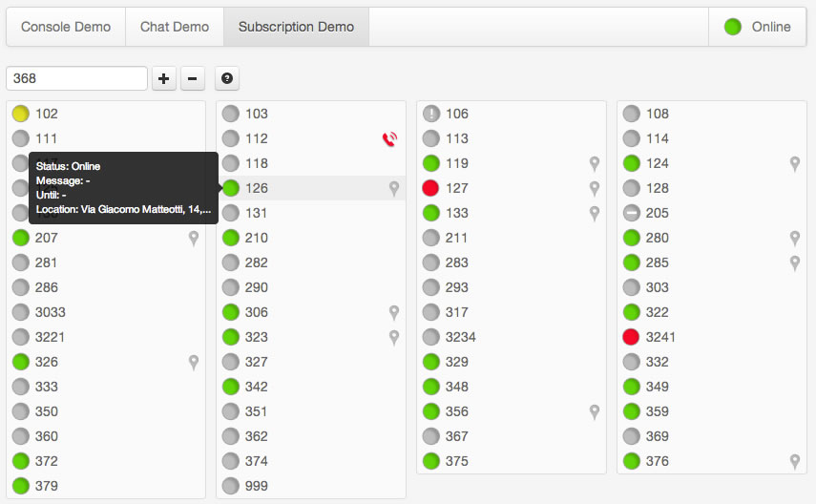
Task: Click the Online status indicator
Action: point(758,27)
